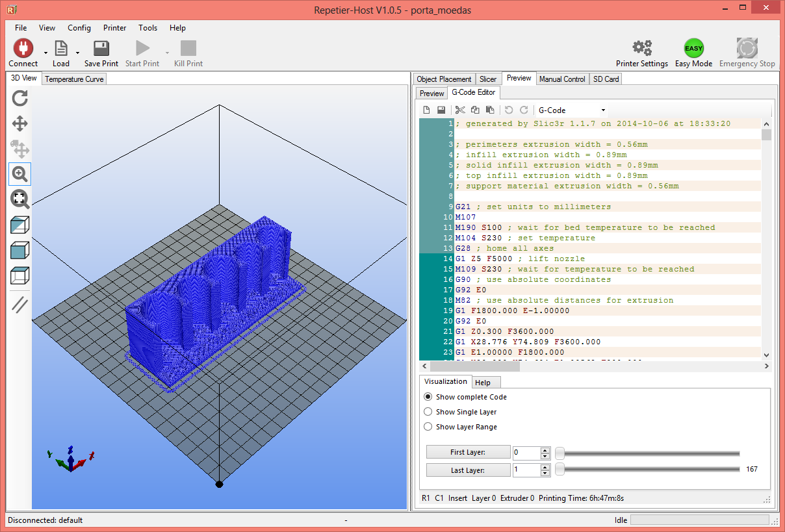Click the Fit printer zoom icon
The image size is (785, 532).
(20, 199)
